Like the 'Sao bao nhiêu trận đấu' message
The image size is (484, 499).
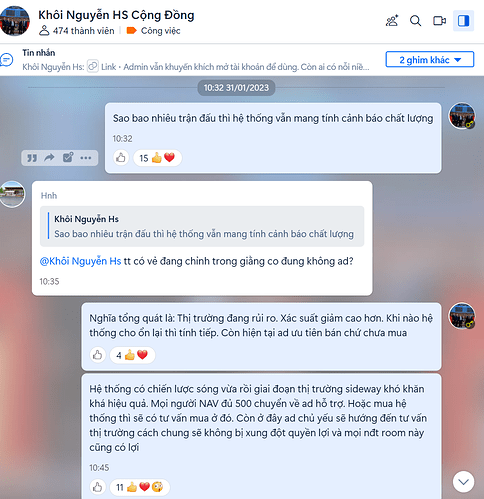121,158
